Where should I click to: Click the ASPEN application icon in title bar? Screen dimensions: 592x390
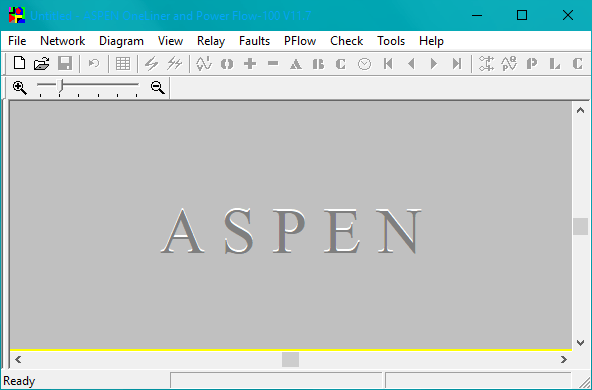pyautogui.click(x=17, y=15)
